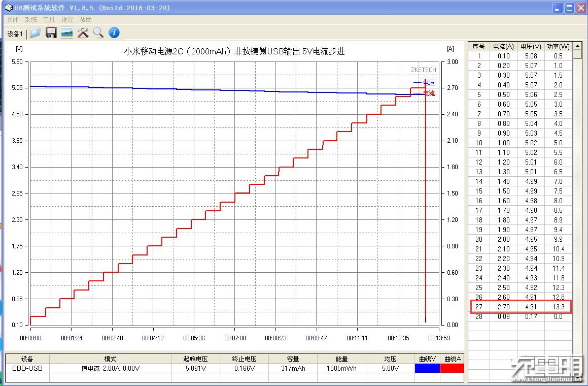Click the EBD-USB device cell
588x386 pixels.
[27, 368]
